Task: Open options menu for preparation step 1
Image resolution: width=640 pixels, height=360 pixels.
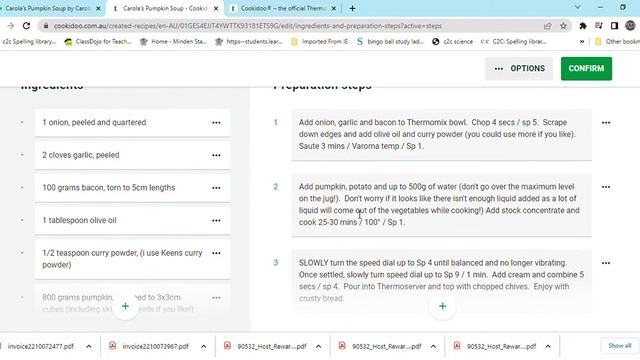Action: [x=606, y=122]
